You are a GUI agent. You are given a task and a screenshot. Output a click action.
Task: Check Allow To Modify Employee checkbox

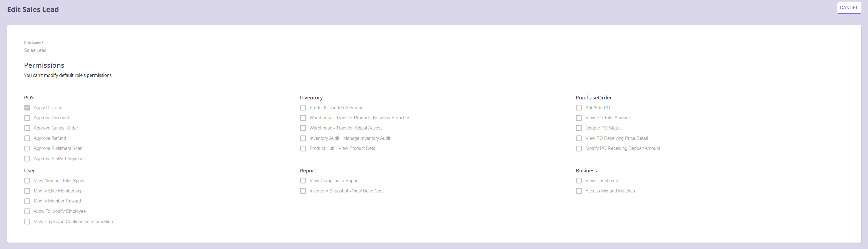click(27, 211)
